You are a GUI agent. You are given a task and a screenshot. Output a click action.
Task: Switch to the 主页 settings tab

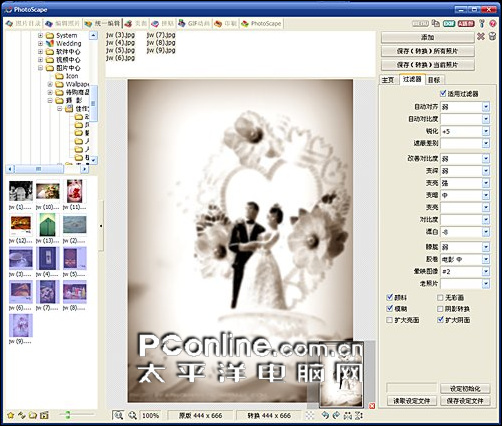(388, 80)
